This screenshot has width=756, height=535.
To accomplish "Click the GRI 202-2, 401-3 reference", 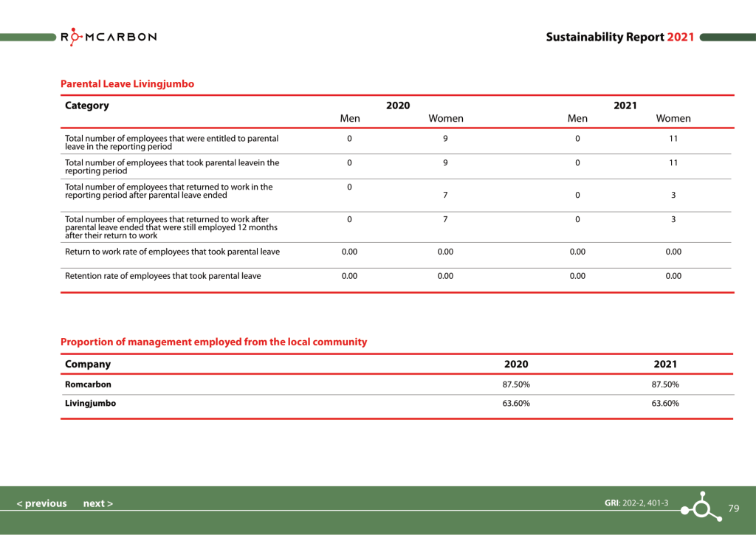I will (x=636, y=503).
